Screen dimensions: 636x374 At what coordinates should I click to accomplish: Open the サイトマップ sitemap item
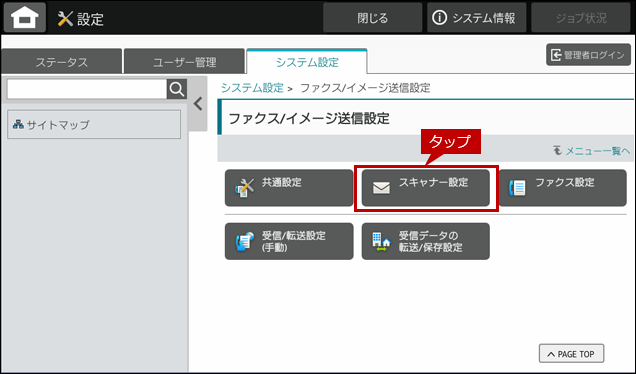click(94, 125)
